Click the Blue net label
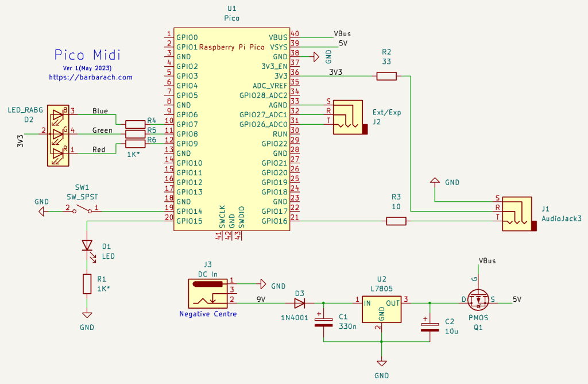 [100, 111]
